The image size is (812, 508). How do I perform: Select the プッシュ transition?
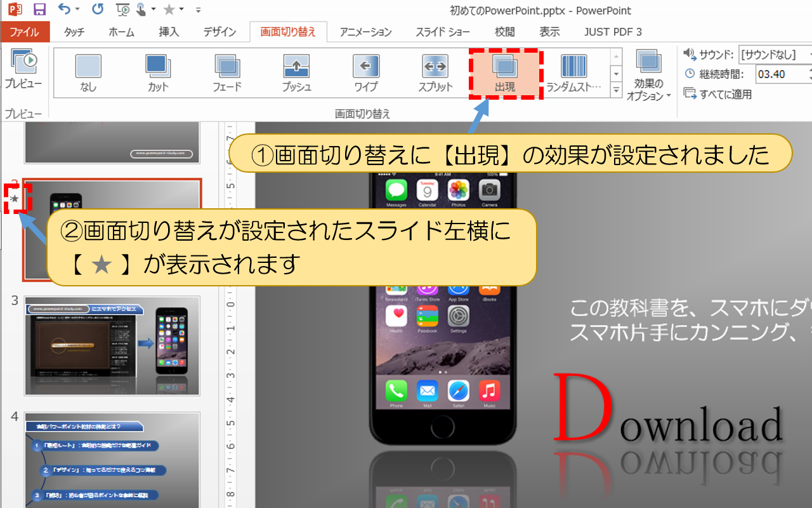point(296,73)
